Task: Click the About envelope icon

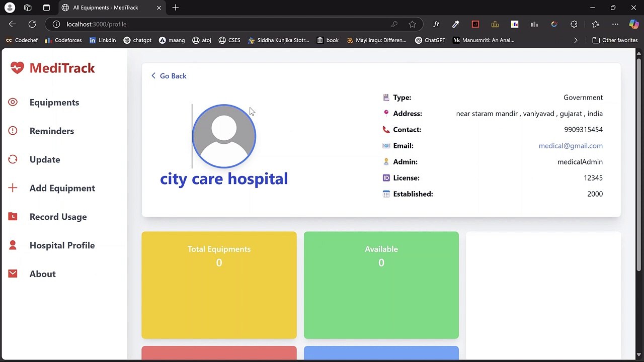Action: pyautogui.click(x=13, y=274)
